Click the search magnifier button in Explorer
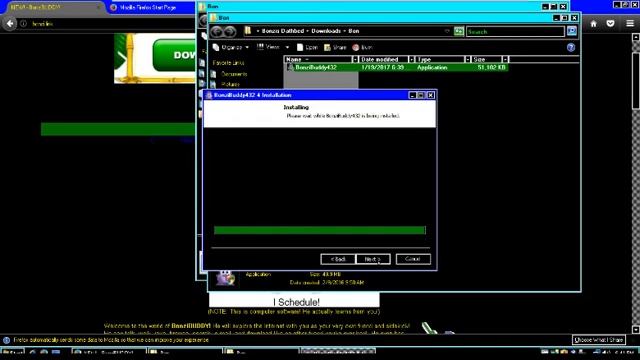The image size is (640, 360). pyautogui.click(x=572, y=31)
